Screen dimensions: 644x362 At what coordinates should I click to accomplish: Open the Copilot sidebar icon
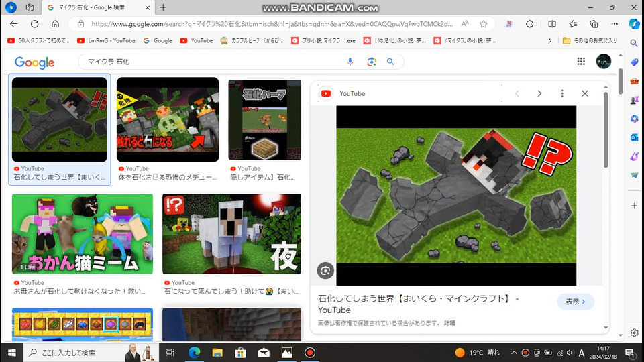pos(634,24)
